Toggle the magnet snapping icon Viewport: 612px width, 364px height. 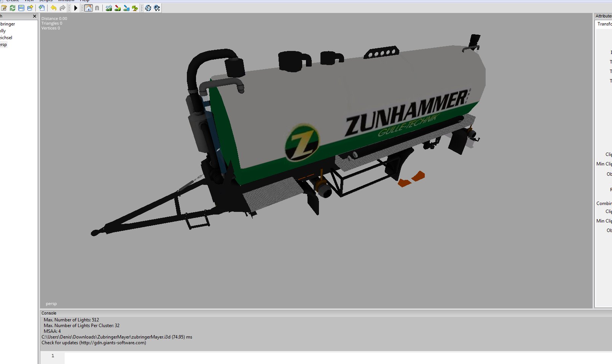(x=97, y=8)
